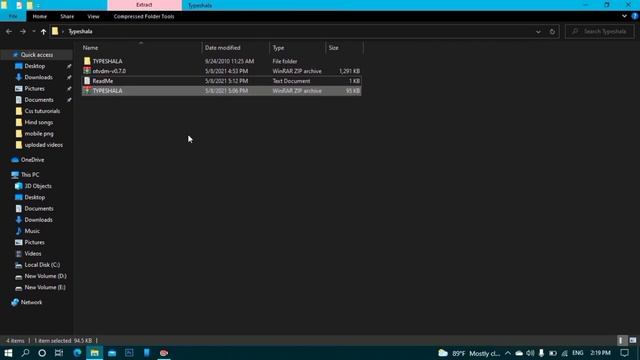640x360 pixels.
Task: Expand the address bar history dropdown
Action: click(538, 31)
